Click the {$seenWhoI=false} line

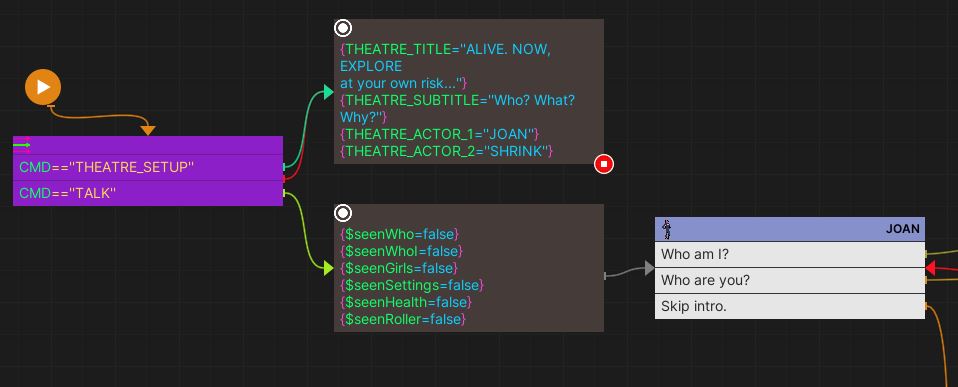click(401, 251)
